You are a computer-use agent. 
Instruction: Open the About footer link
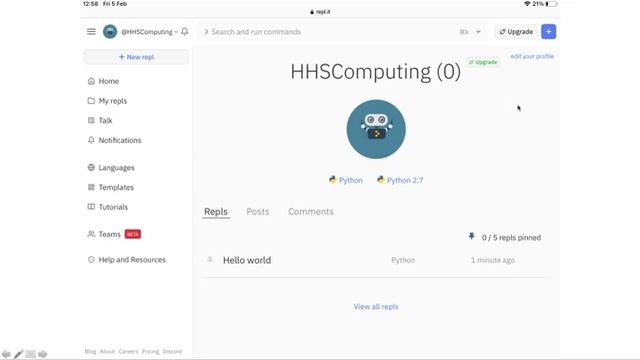click(x=107, y=351)
